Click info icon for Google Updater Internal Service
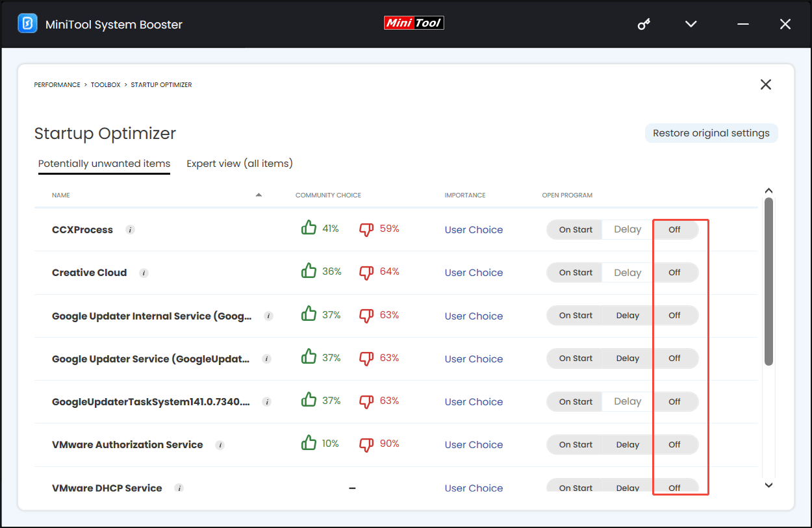812x528 pixels. (x=269, y=316)
